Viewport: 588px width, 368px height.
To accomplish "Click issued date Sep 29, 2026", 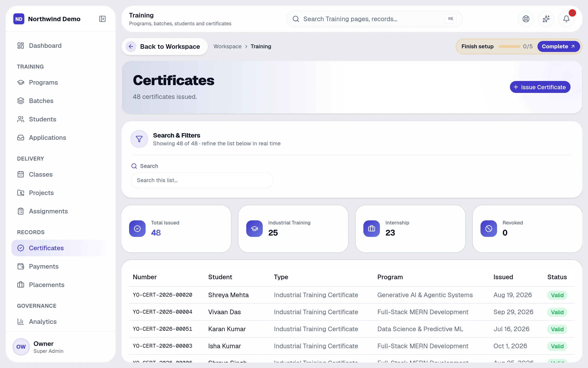I will pos(513,312).
